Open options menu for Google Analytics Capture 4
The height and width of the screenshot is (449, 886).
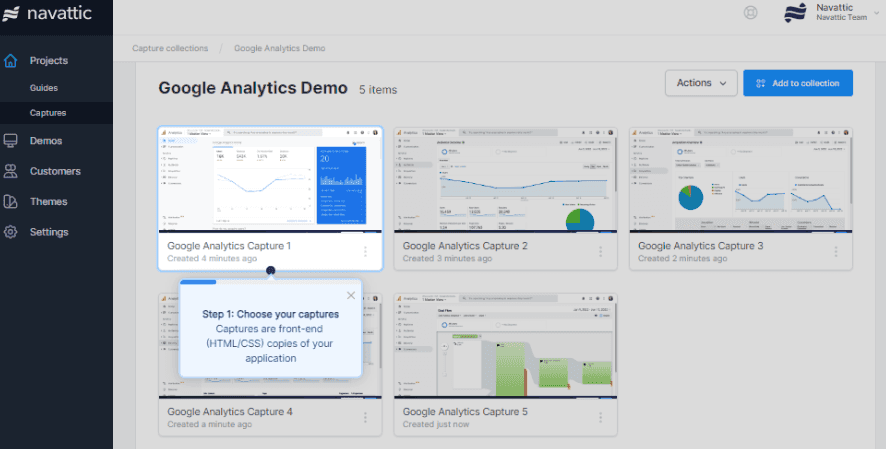tap(365, 417)
